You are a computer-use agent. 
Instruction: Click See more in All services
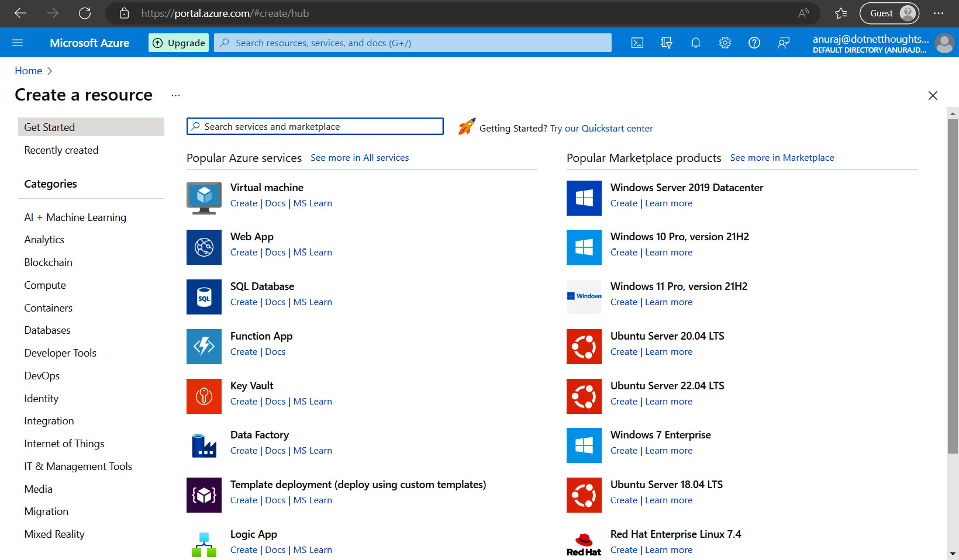point(360,158)
